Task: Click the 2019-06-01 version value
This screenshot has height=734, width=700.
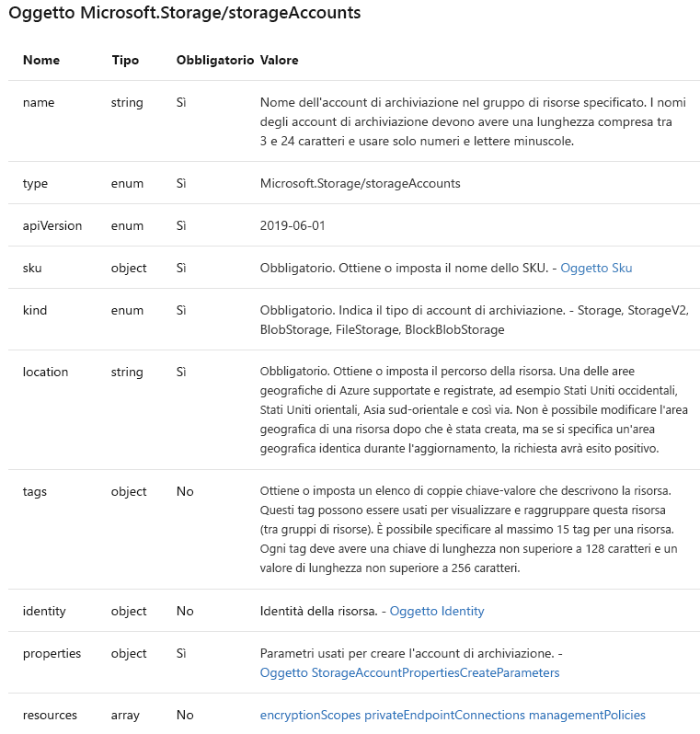Action: click(293, 225)
